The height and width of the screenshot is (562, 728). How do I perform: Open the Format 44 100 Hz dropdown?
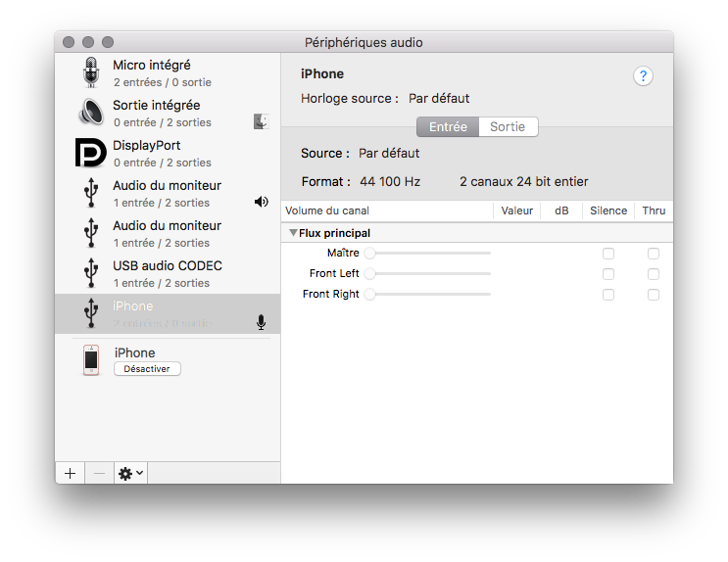[390, 181]
